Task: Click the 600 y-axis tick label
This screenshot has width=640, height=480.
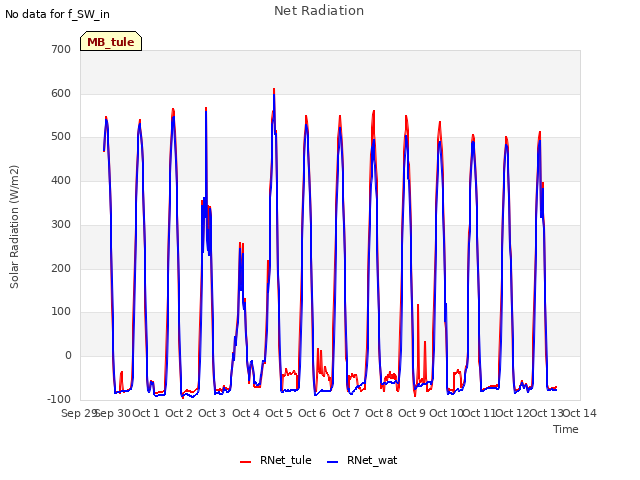Action: tap(61, 93)
